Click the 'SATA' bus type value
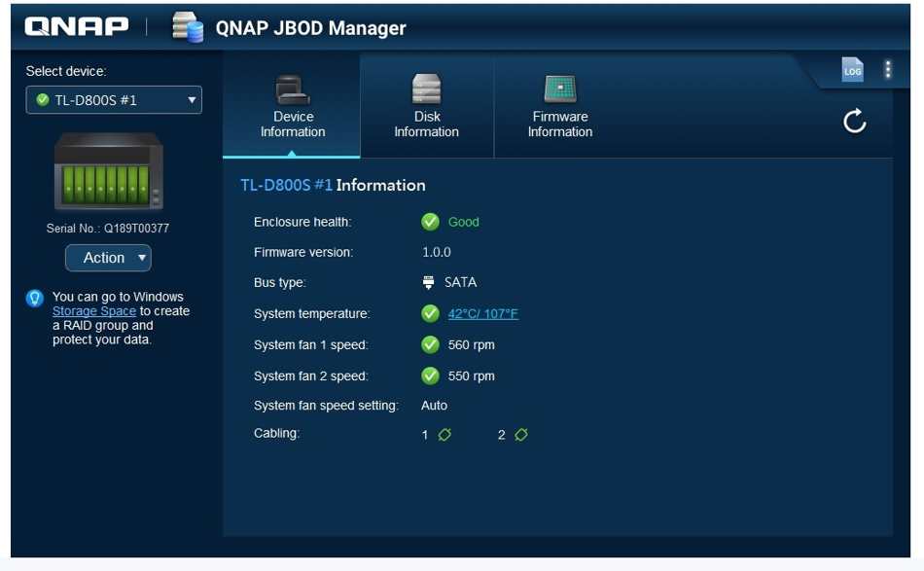924x571 pixels. [x=460, y=282]
